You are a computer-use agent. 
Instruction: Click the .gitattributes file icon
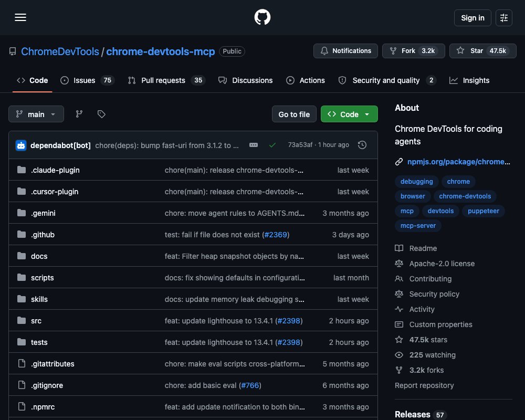(x=22, y=363)
